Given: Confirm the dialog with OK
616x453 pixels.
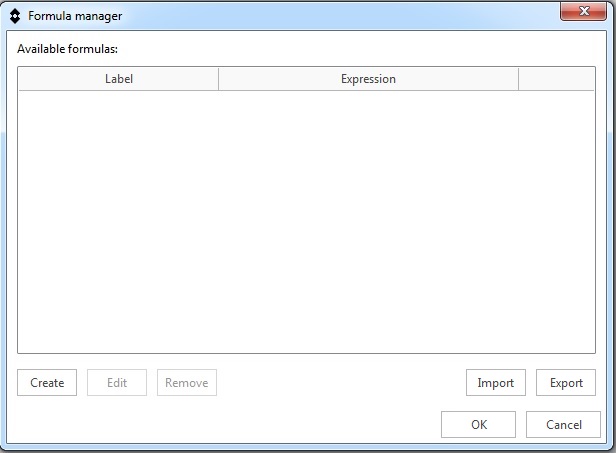Looking at the screenshot, I should [479, 425].
